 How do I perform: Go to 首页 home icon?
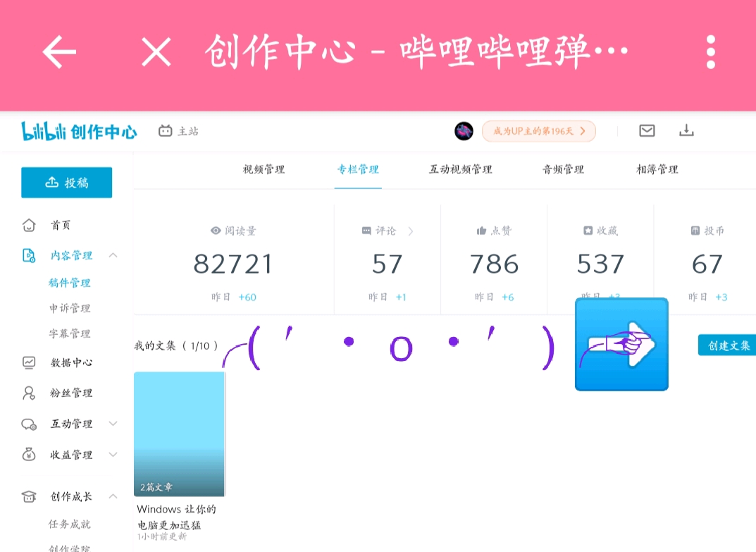click(x=29, y=225)
